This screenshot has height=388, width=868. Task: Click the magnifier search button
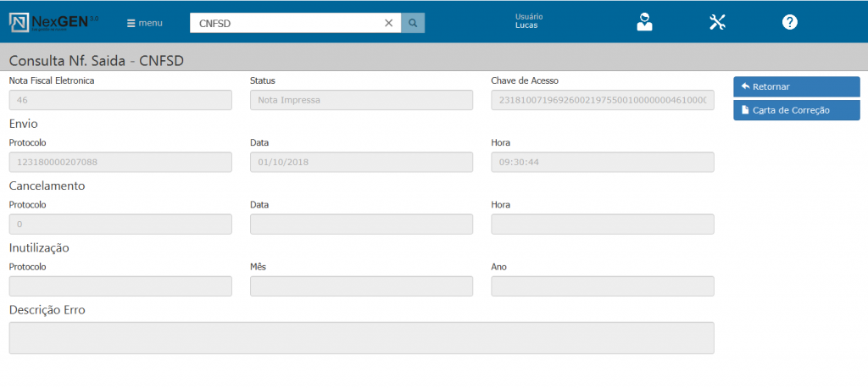pyautogui.click(x=413, y=23)
